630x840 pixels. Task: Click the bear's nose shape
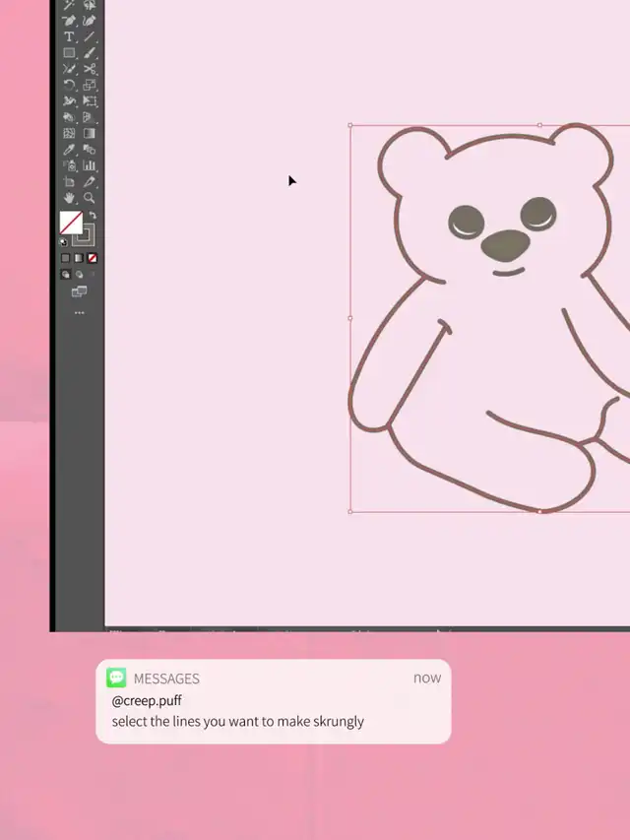click(x=505, y=245)
